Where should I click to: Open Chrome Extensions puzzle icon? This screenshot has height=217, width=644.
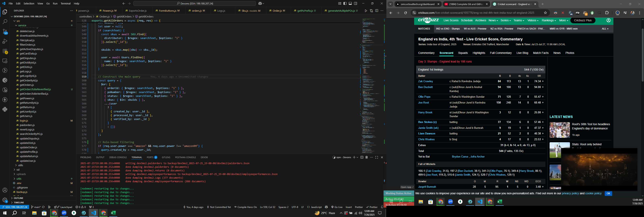point(607,13)
